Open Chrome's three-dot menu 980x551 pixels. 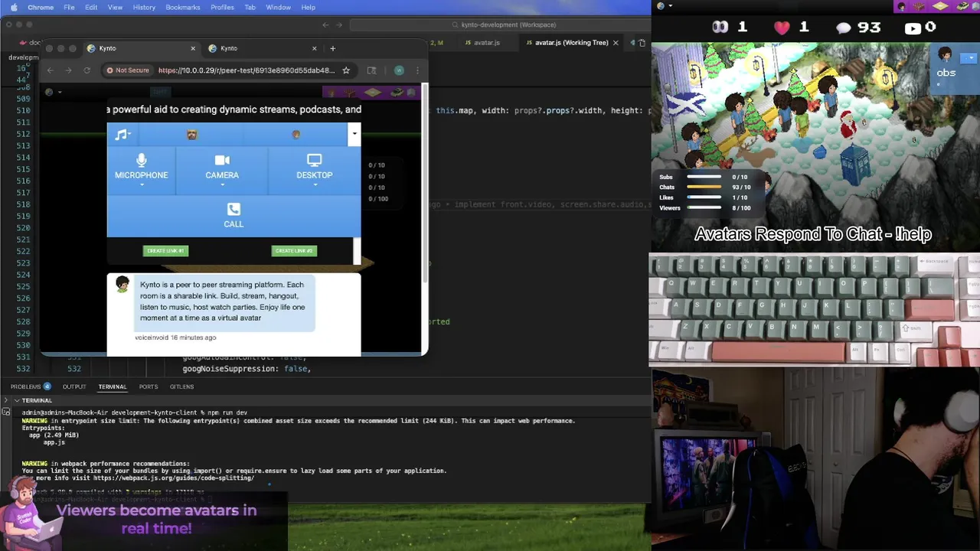point(417,70)
